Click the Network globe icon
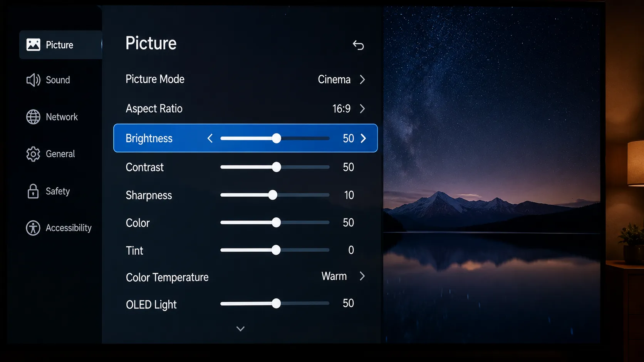644x362 pixels. 33,117
